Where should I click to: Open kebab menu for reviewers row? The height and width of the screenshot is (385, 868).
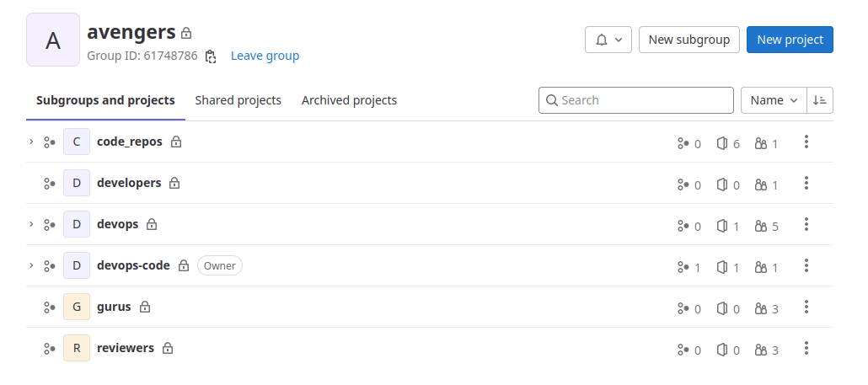(806, 349)
